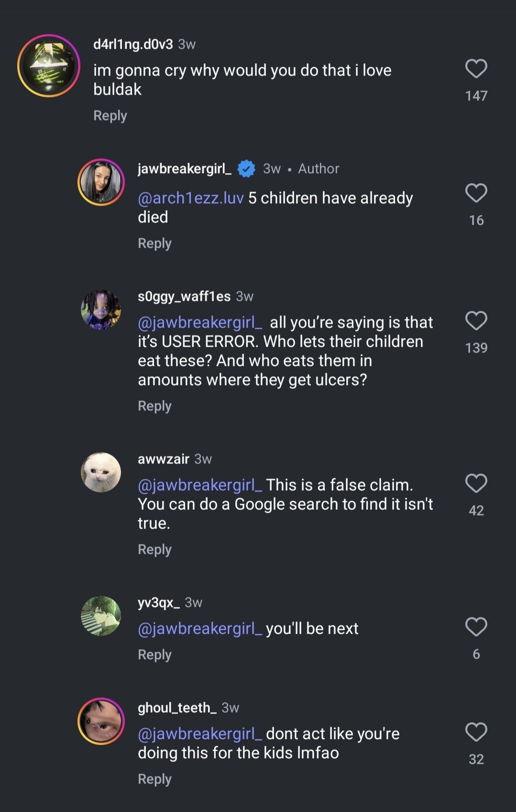Heart yv3qx_'s 'you'll be next' reply
The height and width of the screenshot is (812, 516).
coord(476,627)
